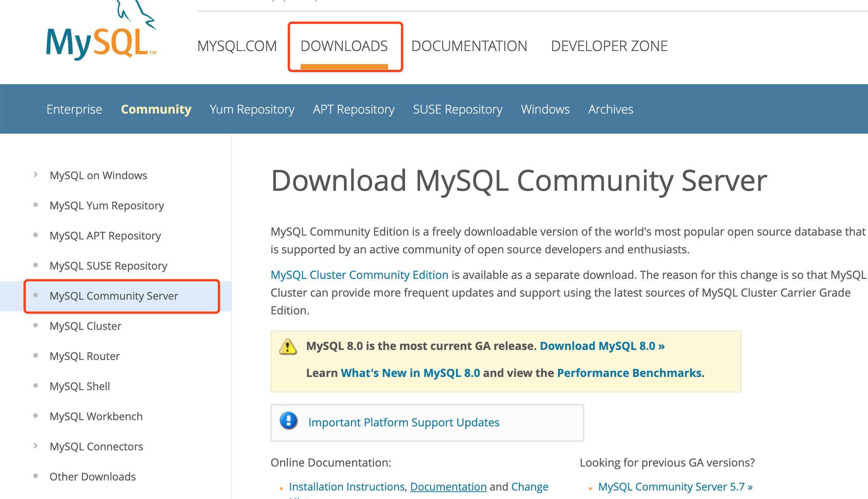Select MySQL Workbench in the sidebar
Viewport: 868px width, 499px height.
coord(96,416)
